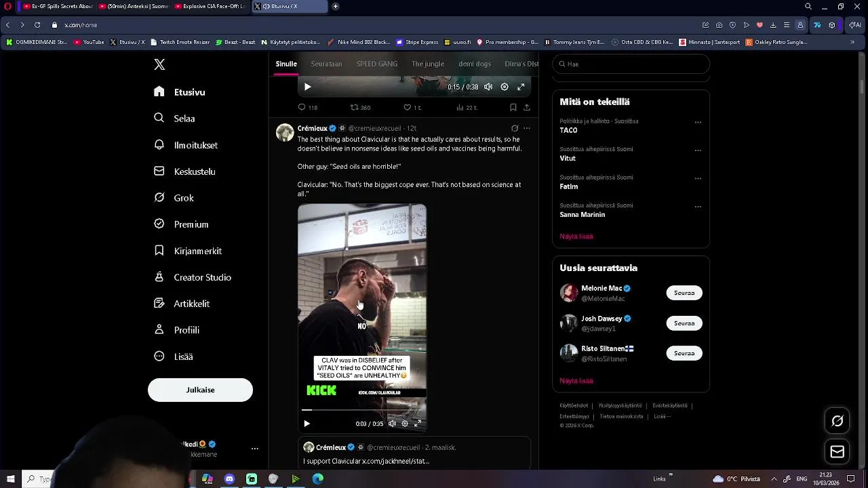
Task: Open quoted Crémieux post from 2. maalisk.
Action: coord(414,453)
